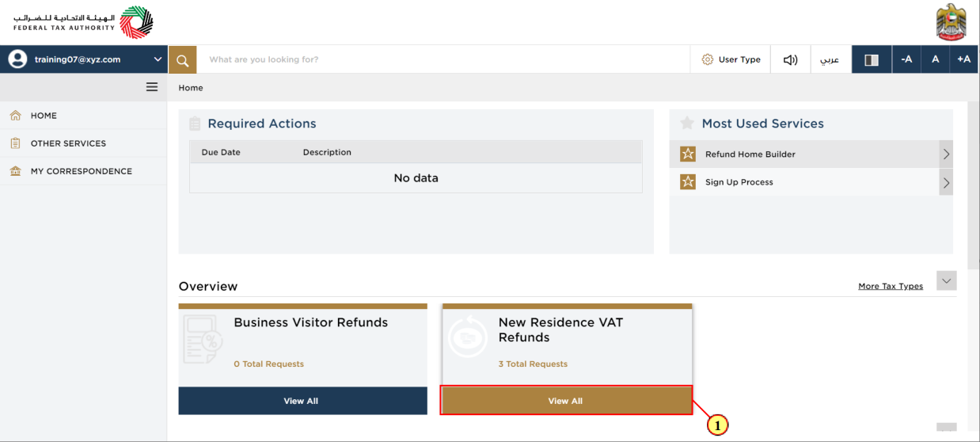Click the Most Used Services star icon
Screen dimensions: 980x442
pos(687,123)
